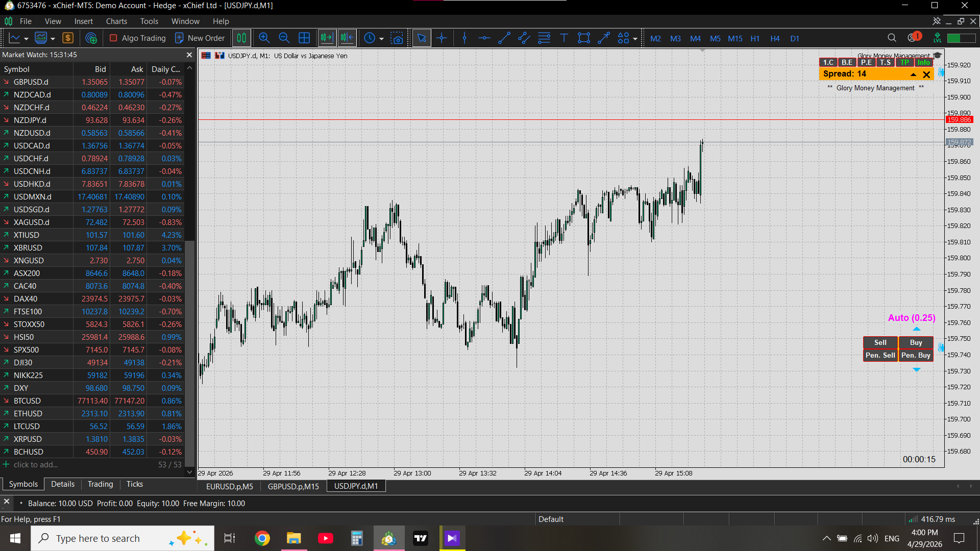Toggle chart auto scroll to end
The height and width of the screenshot is (551, 980).
coord(327,38)
